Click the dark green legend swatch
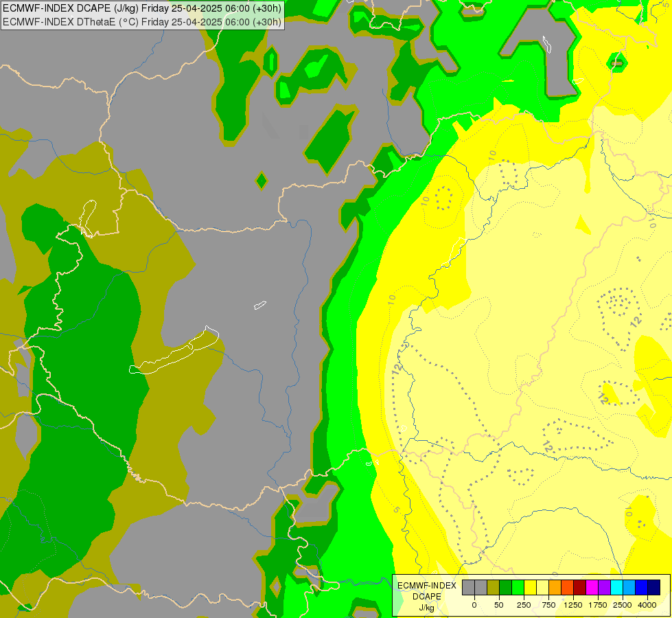 pyautogui.click(x=506, y=588)
